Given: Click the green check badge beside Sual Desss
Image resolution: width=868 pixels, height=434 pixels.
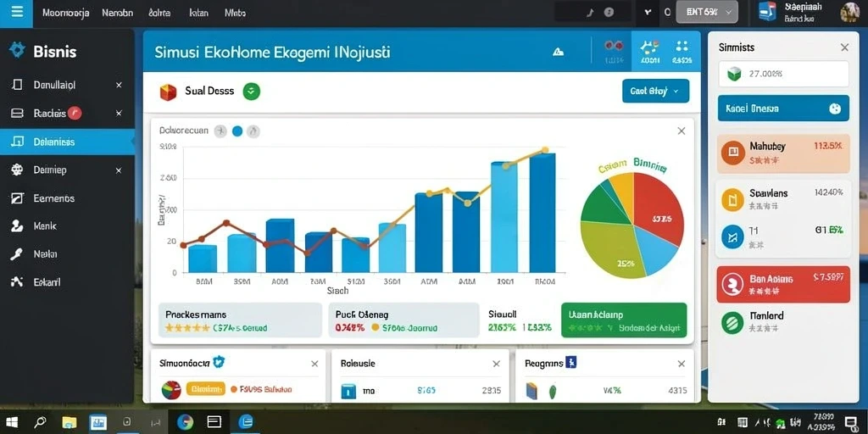Looking at the screenshot, I should (251, 92).
